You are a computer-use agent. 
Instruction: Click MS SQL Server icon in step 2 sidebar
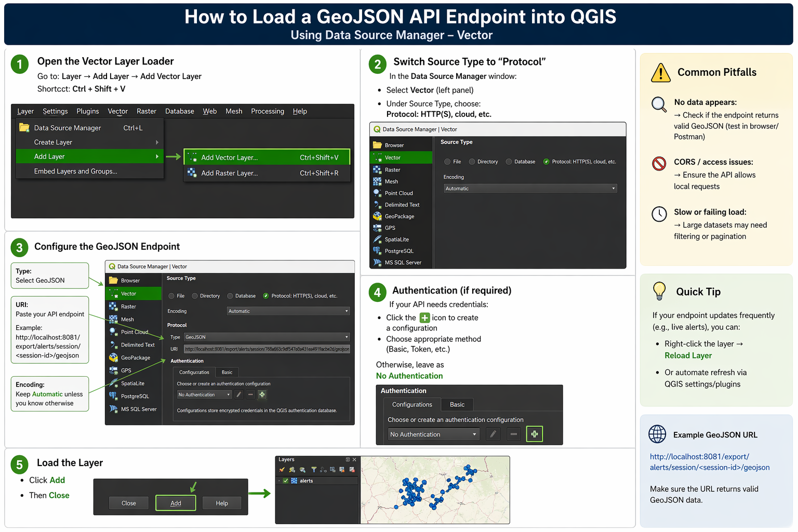(x=377, y=262)
